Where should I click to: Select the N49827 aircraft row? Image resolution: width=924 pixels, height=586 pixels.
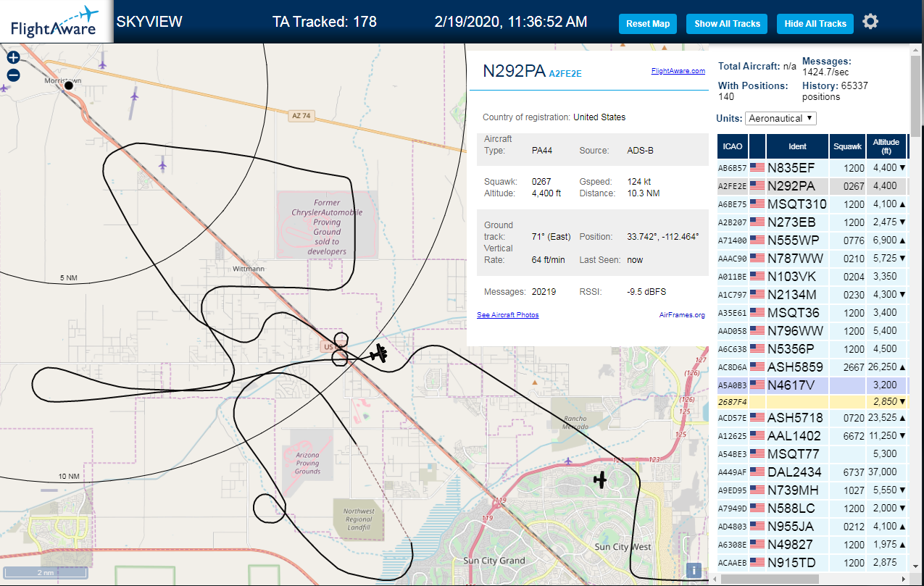[x=812, y=545]
